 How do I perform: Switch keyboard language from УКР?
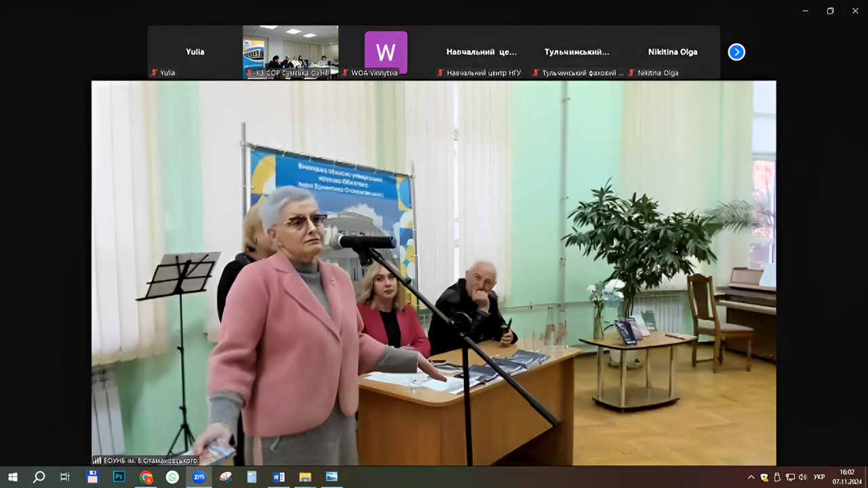[x=819, y=477]
